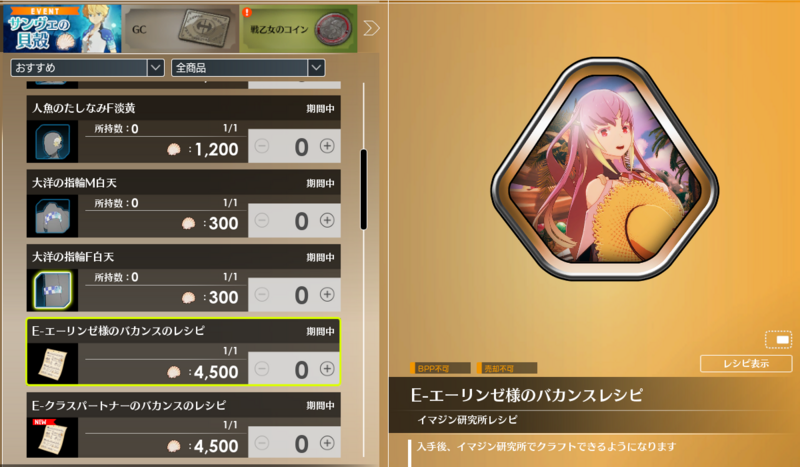This screenshot has height=467, width=800.
Task: Add one 大洋の指輪F白天 with plus button
Action: pos(327,294)
